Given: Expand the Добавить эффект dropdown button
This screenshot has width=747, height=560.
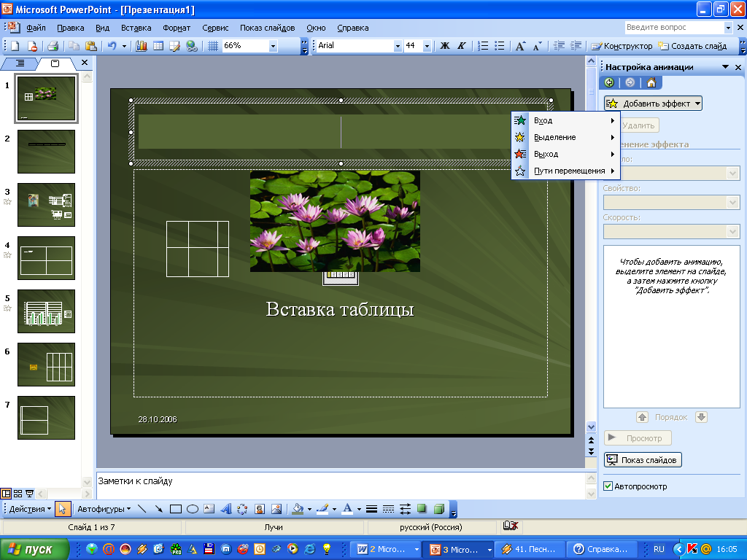Looking at the screenshot, I should pos(653,104).
